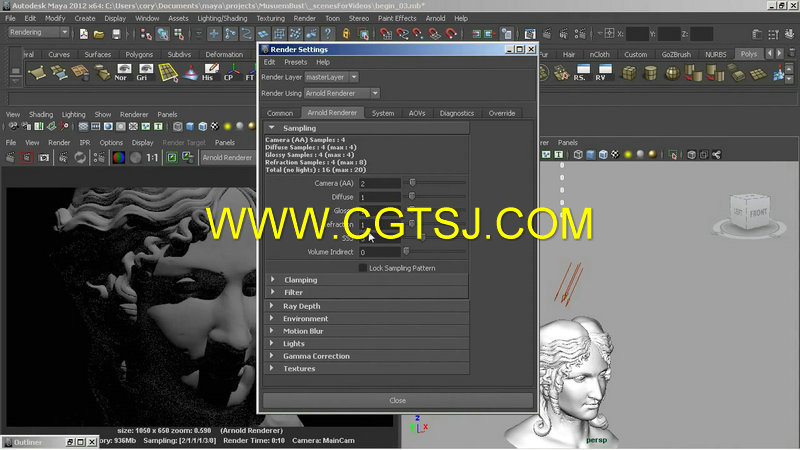Screen dimensions: 800x450
Task: Click the RGB channels display icon
Action: tap(118, 158)
